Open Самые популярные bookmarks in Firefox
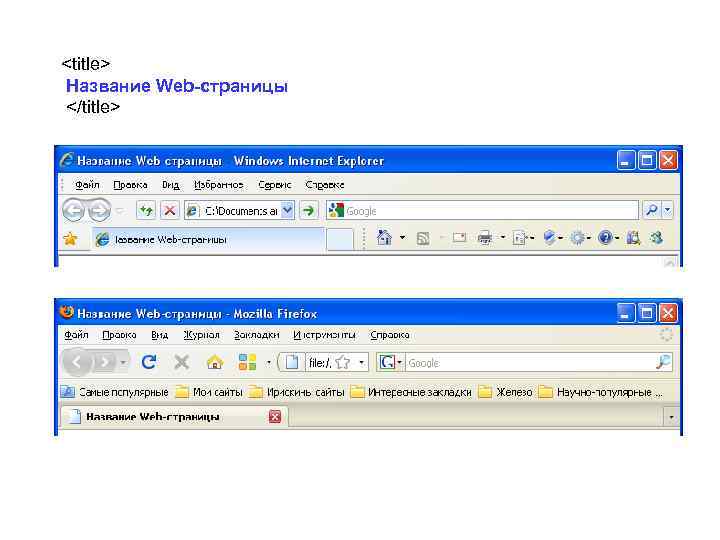The height and width of the screenshot is (540, 720). [x=115, y=392]
